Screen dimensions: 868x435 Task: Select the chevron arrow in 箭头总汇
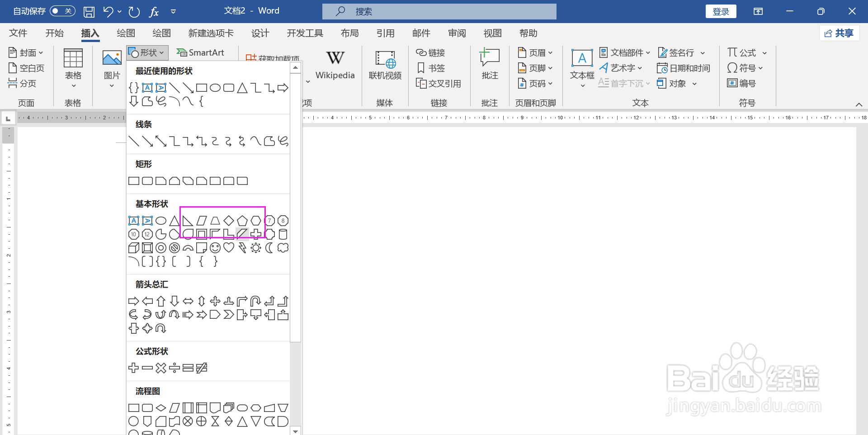click(229, 315)
